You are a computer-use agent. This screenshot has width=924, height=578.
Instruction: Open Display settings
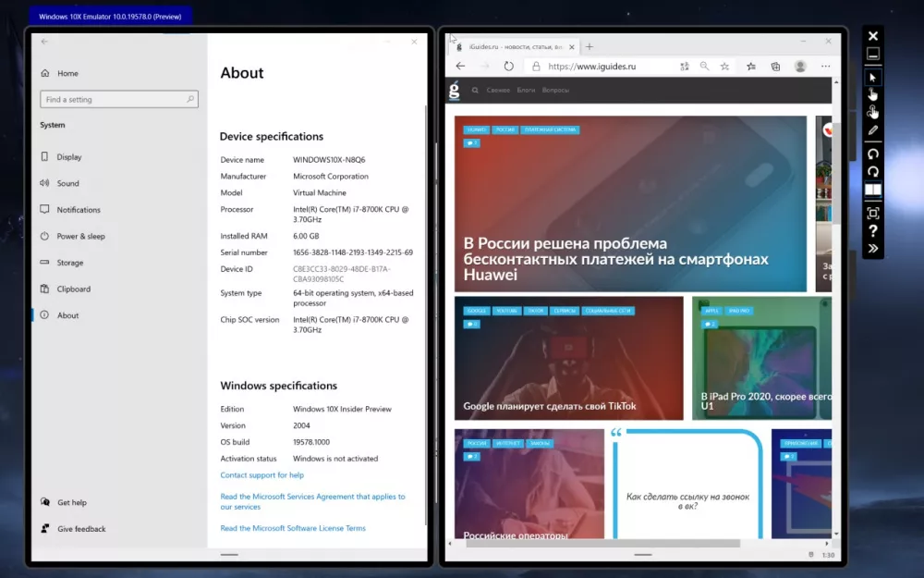[x=69, y=157]
